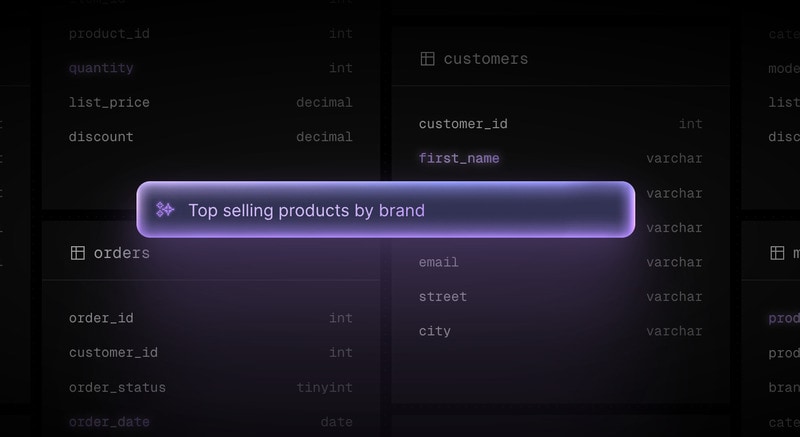
Task: Select the order_status column row
Action: pos(117,387)
